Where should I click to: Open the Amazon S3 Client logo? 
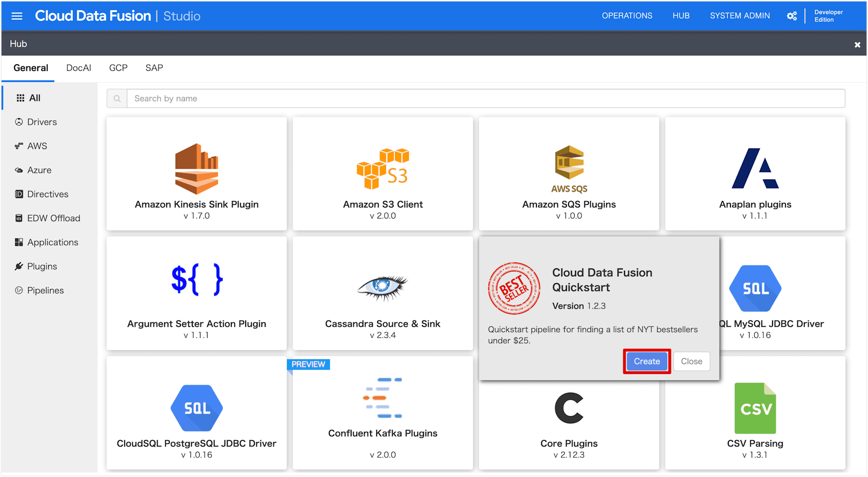(383, 169)
